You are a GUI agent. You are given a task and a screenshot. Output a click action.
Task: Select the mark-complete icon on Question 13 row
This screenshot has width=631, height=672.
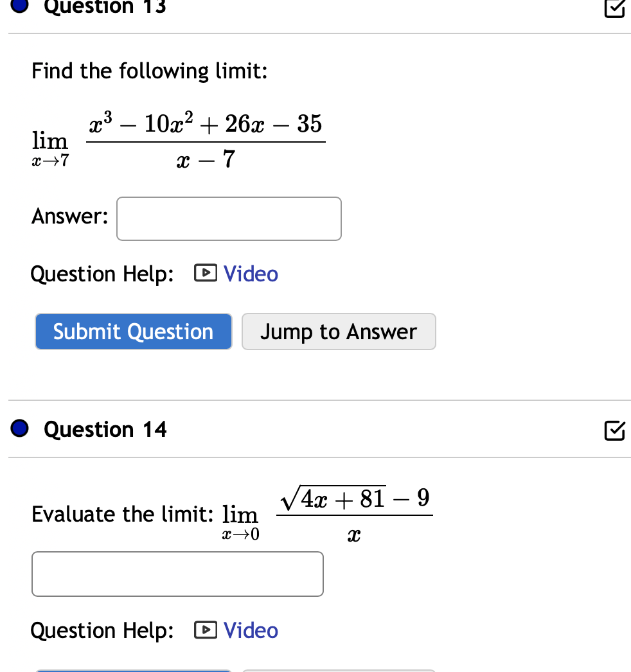tap(614, 10)
